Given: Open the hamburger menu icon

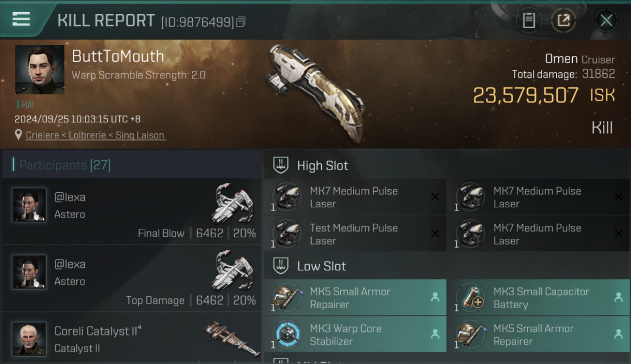Looking at the screenshot, I should [21, 19].
